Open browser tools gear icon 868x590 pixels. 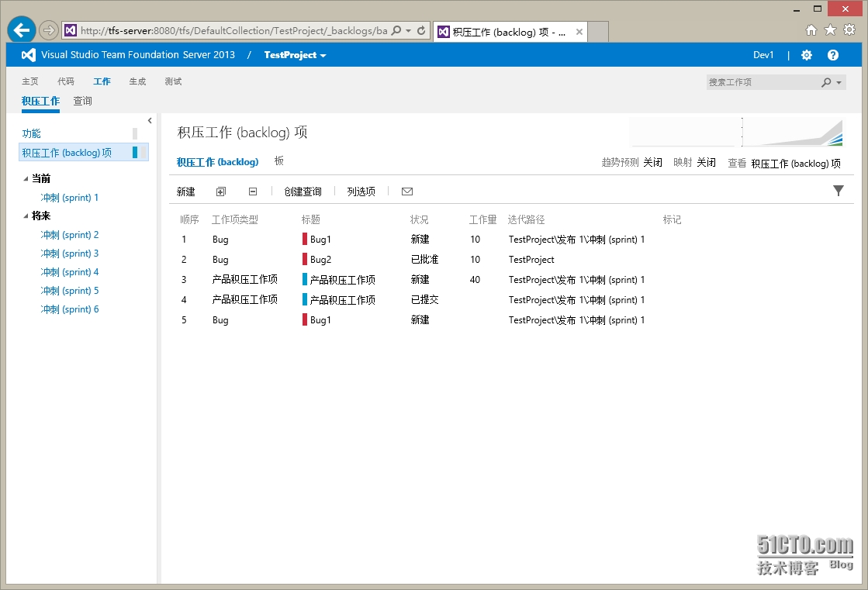849,30
